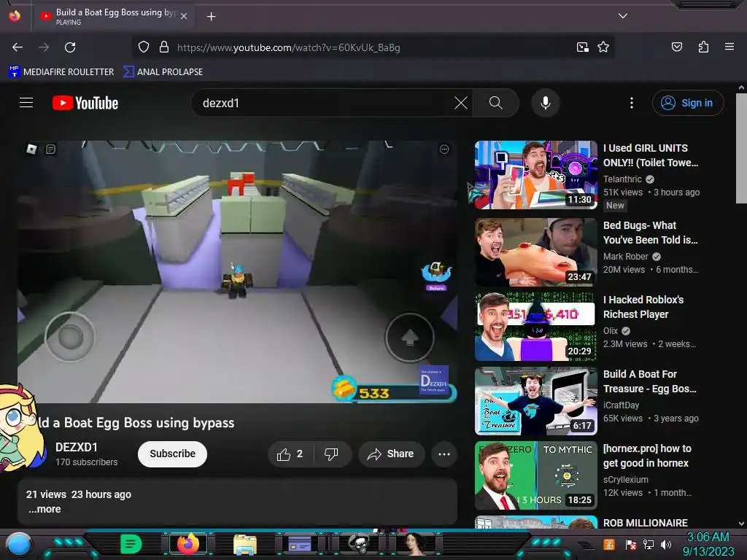Switch to Firefox on the taskbar

click(x=187, y=544)
